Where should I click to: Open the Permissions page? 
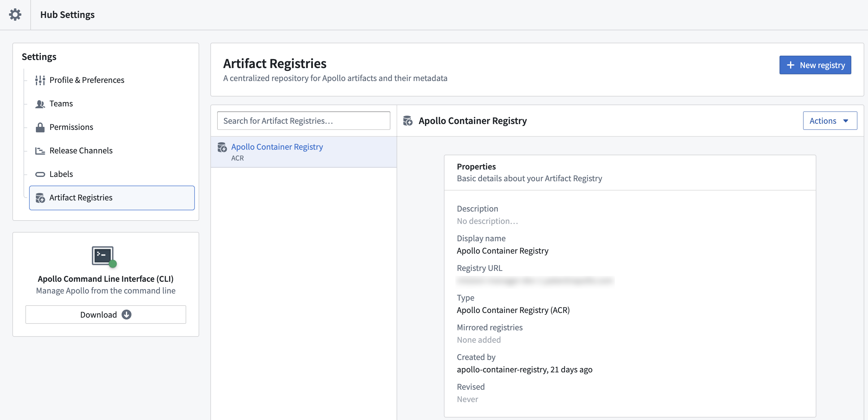[112, 127]
